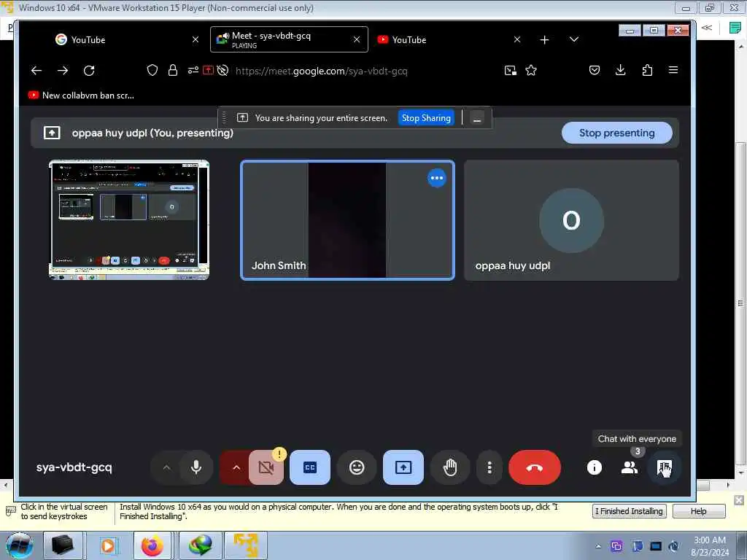
Task: Turn on the camera button
Action: pos(266,467)
